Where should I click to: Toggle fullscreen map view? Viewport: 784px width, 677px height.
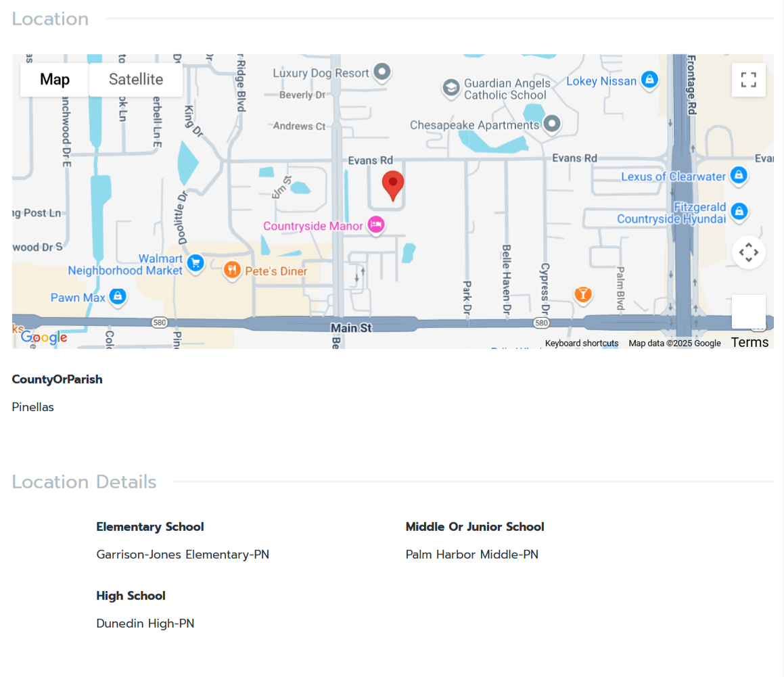coord(748,80)
